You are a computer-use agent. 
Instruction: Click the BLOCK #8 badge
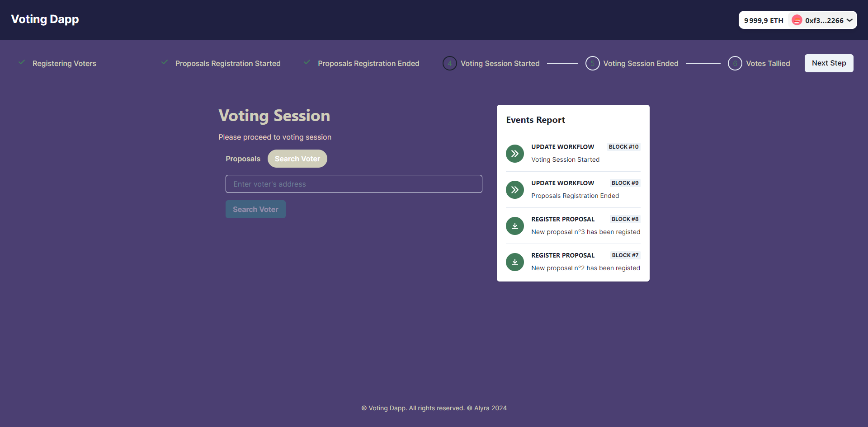click(x=625, y=219)
